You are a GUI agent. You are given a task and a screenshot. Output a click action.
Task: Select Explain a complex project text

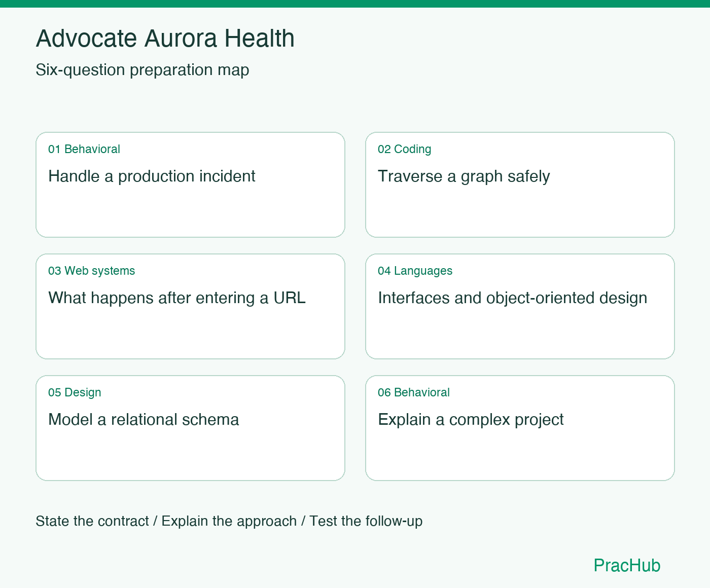point(471,420)
